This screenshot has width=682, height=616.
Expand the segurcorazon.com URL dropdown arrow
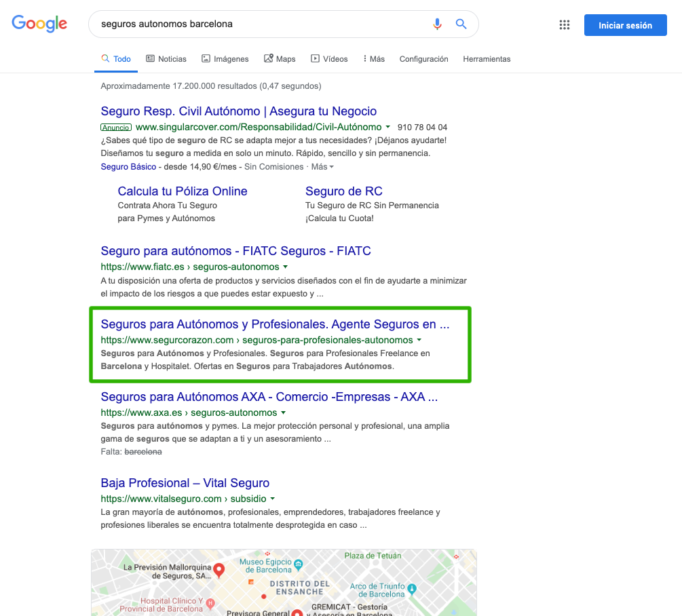pyautogui.click(x=419, y=340)
